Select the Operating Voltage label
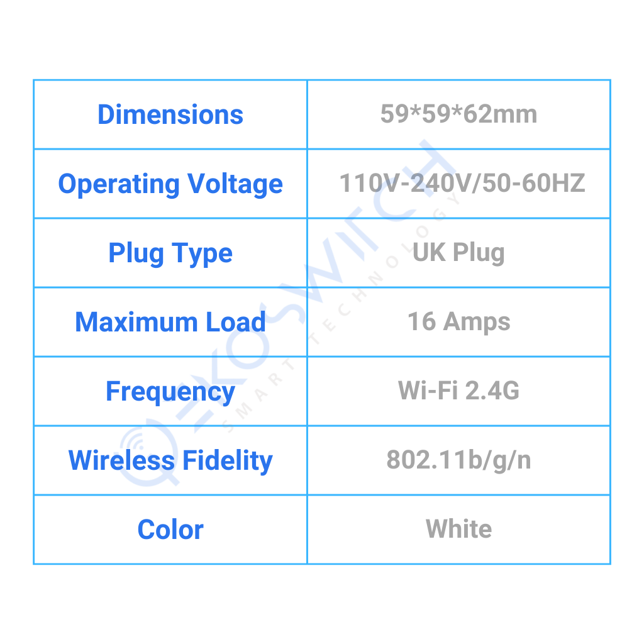 click(x=170, y=184)
